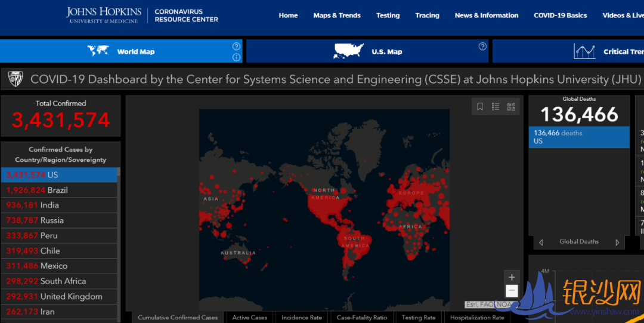Click the info icon on World Map tab

[237, 57]
